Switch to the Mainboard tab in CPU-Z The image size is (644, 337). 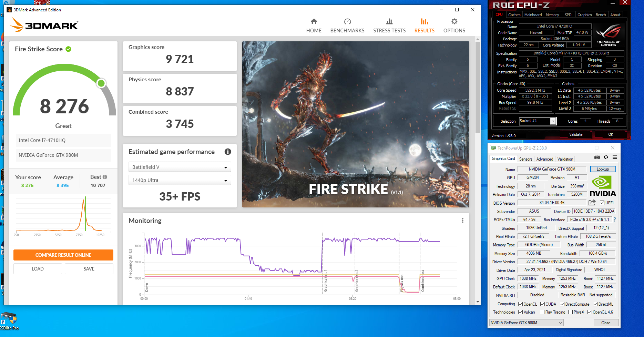[533, 15]
